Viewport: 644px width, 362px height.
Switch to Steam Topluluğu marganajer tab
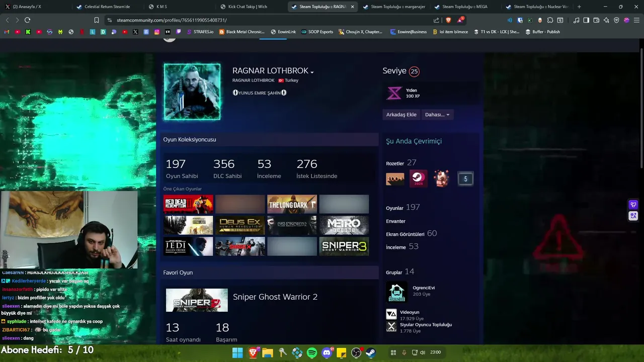pos(394,7)
